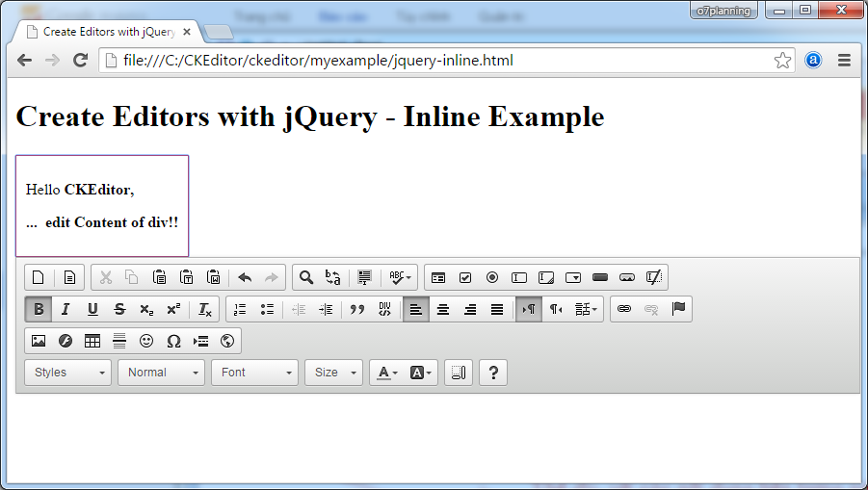Viewport: 868px width, 490px height.
Task: Center-align the text
Action: pos(443,309)
